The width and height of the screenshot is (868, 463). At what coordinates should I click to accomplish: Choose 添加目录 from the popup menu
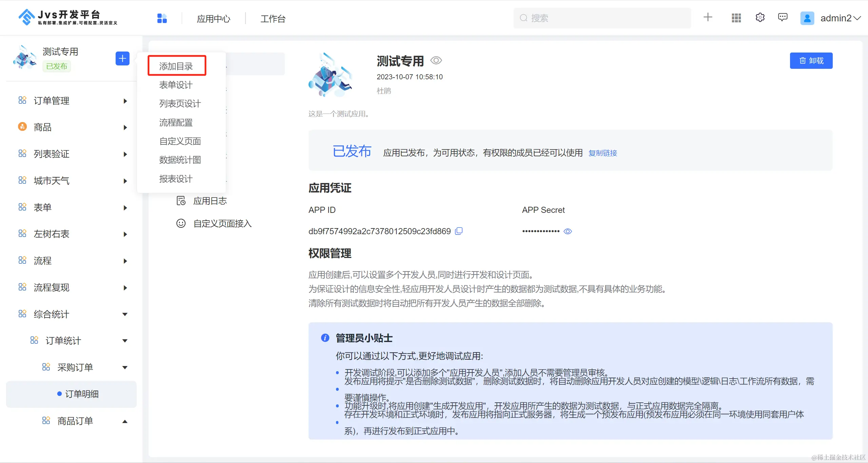click(x=176, y=66)
